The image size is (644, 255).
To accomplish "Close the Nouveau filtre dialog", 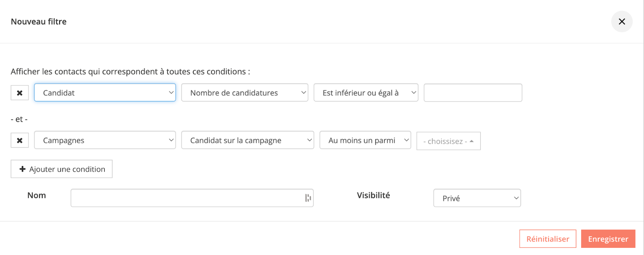I will [621, 22].
